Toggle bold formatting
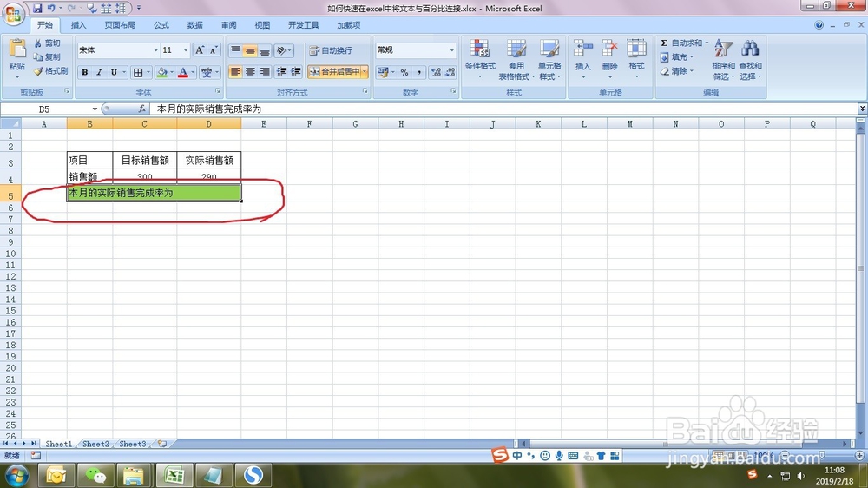The image size is (868, 488). (85, 72)
